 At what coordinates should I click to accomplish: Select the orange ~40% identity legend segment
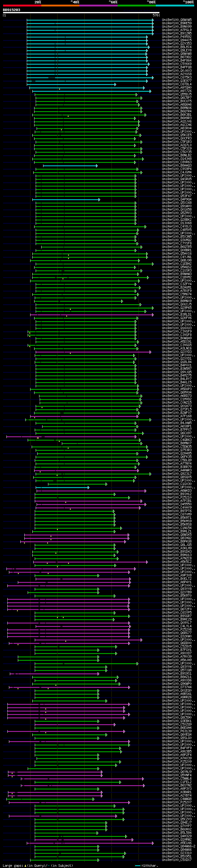click(60, 6)
